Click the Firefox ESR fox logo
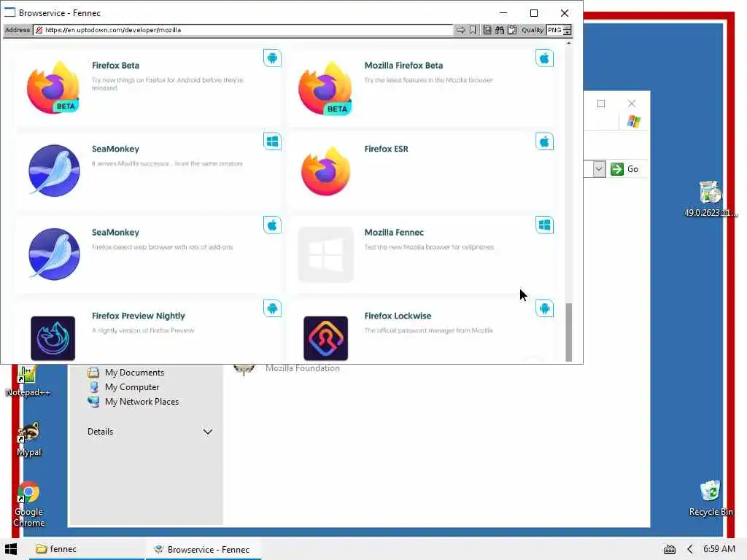The image size is (747, 560). [326, 171]
